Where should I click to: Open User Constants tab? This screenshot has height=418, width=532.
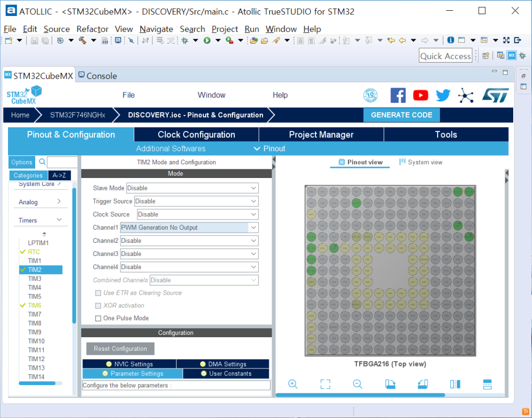tap(226, 374)
